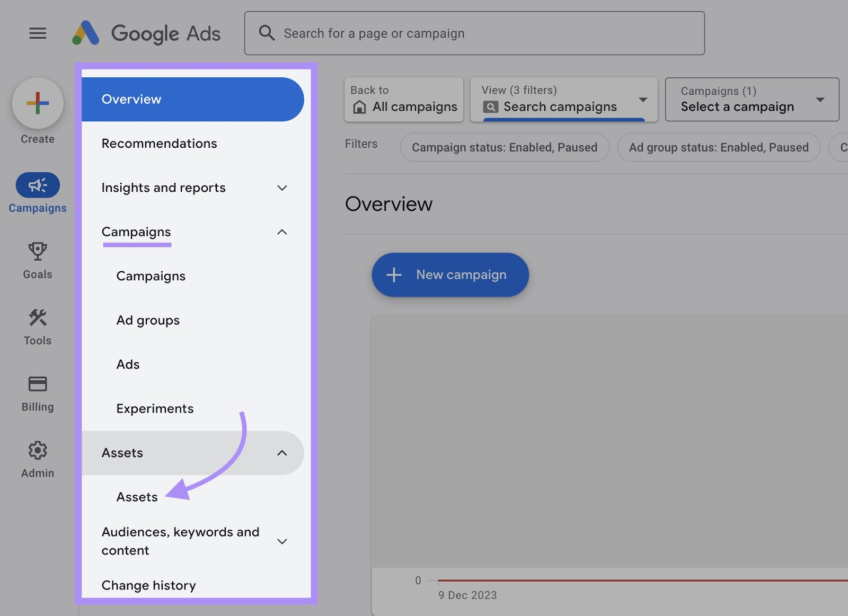Screen dimensions: 848x616
Task: Open the Search campaigns view dropdown
Action: pyautogui.click(x=643, y=100)
